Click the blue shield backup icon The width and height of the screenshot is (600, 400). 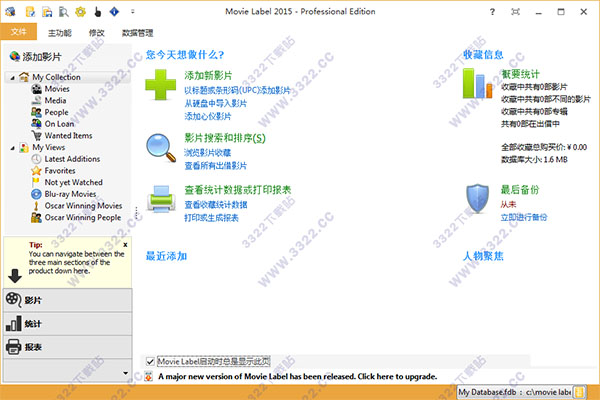[477, 199]
